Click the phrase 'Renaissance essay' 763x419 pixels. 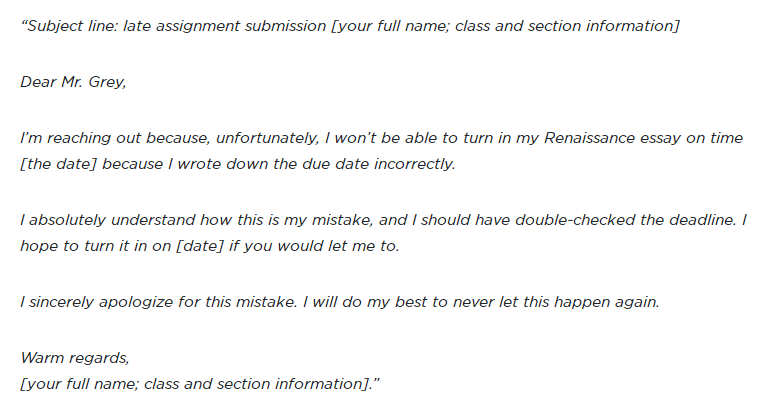[x=613, y=138]
